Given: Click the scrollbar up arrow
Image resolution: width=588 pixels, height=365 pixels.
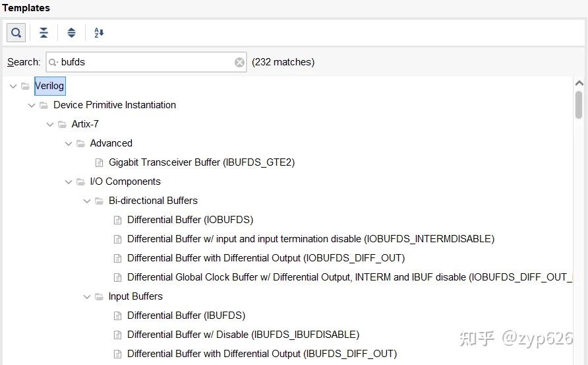Looking at the screenshot, I should pyautogui.click(x=579, y=84).
